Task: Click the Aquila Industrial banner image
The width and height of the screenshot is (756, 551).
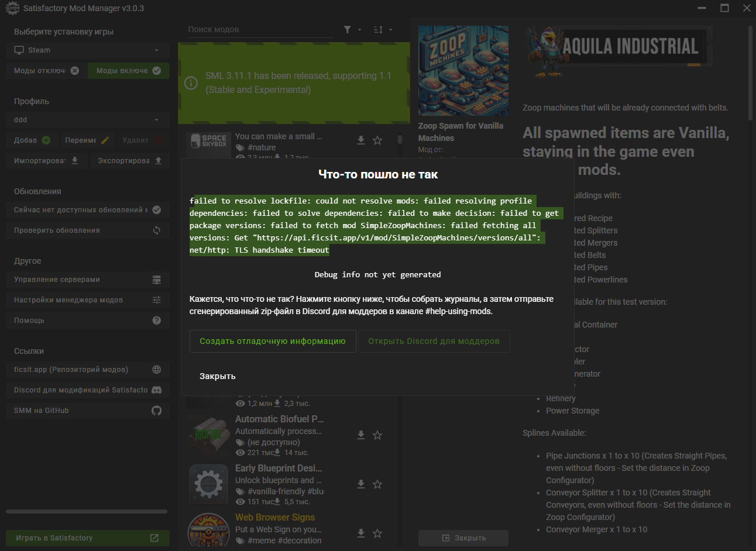Action: pos(617,53)
